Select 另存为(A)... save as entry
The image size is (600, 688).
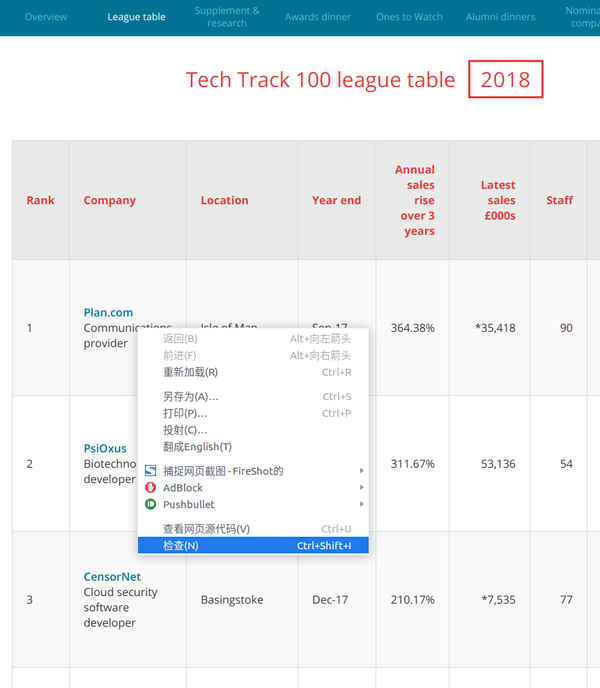253,397
